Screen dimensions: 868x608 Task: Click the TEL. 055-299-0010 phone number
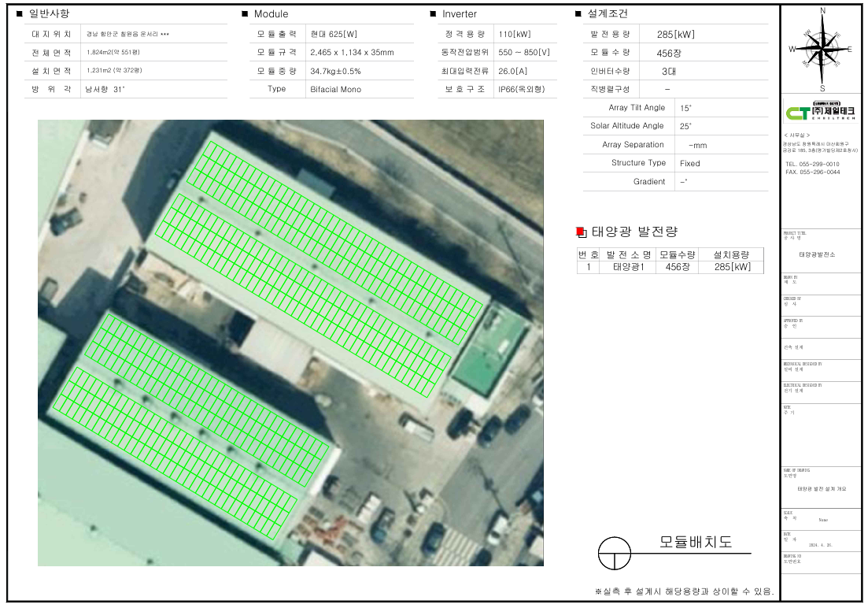[812, 164]
